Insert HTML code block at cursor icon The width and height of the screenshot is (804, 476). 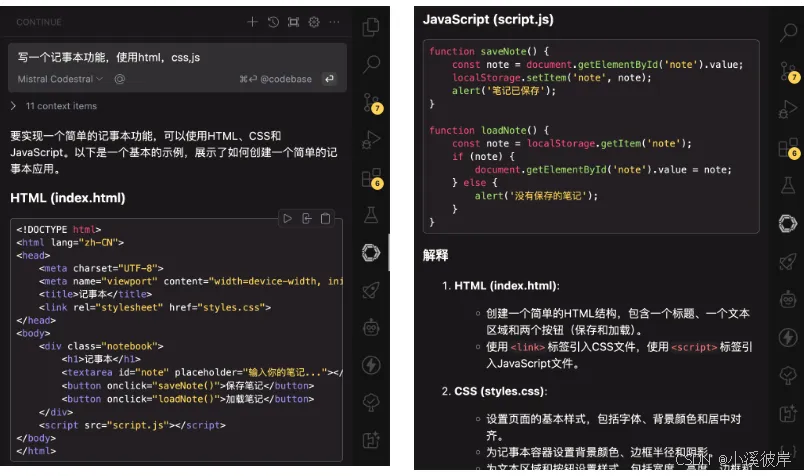click(x=307, y=219)
